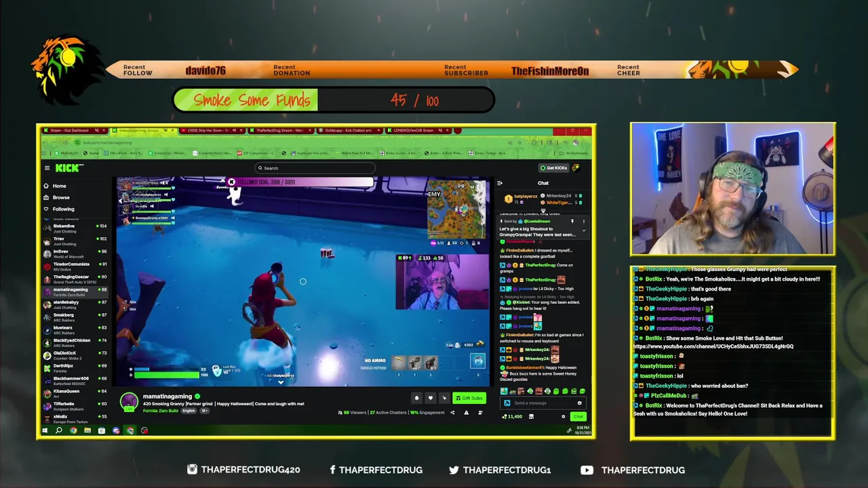Open File Explorer from taskbar
868x488 pixels.
click(x=87, y=430)
